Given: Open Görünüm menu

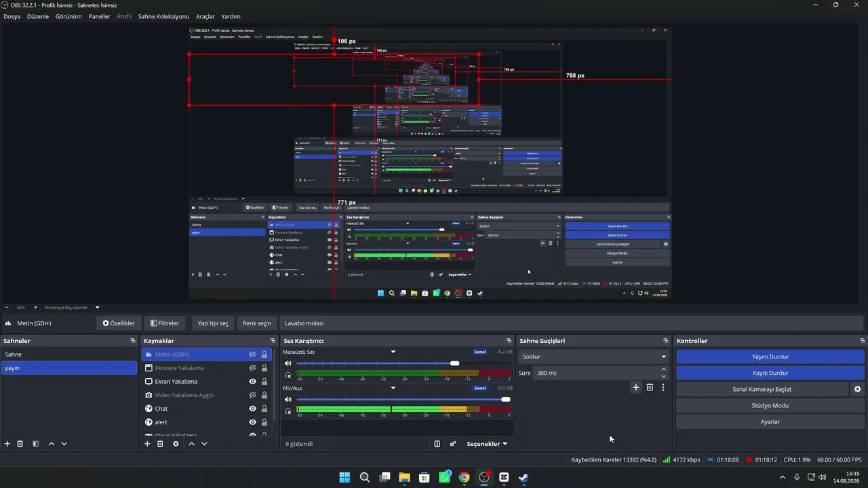Looking at the screenshot, I should point(68,16).
